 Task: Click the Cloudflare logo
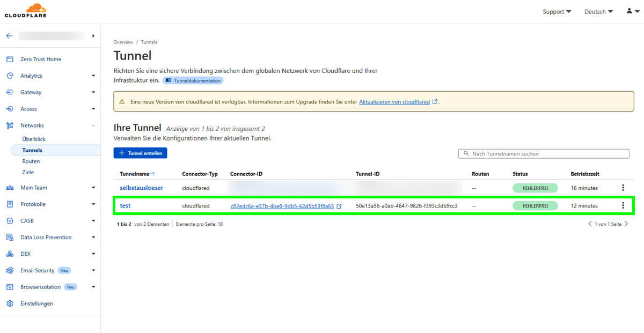click(25, 10)
